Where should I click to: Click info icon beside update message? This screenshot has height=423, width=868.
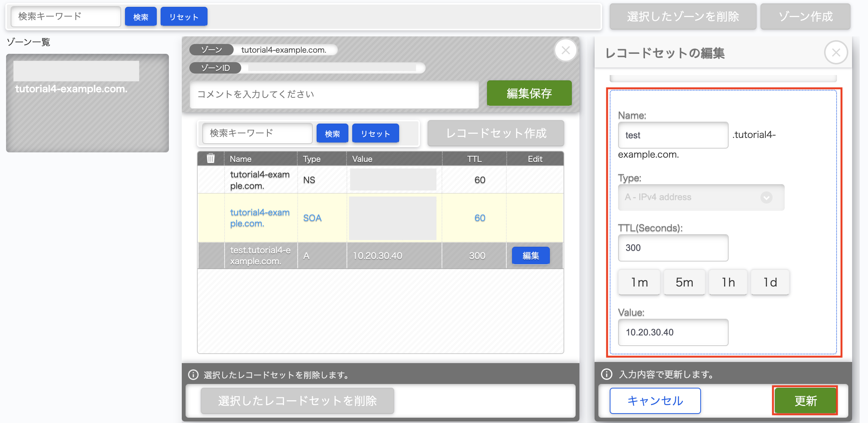pyautogui.click(x=607, y=374)
